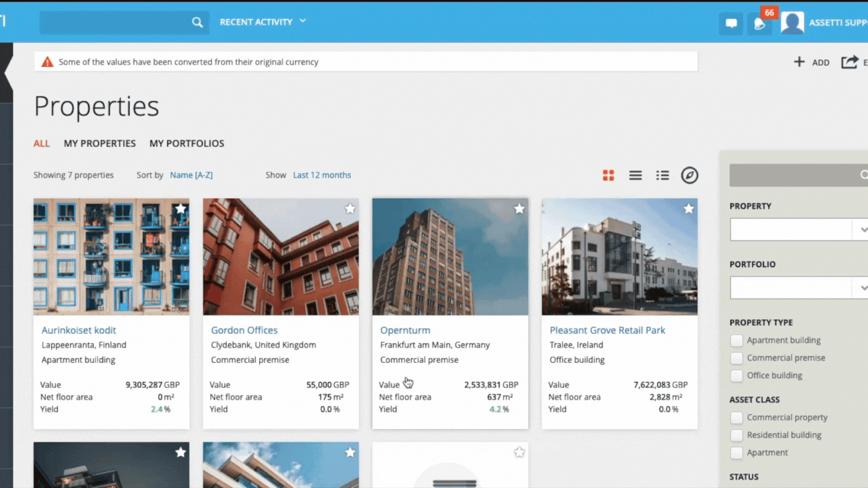Click warning triangle icon in currency notice
Image resolution: width=868 pixels, height=488 pixels.
47,61
